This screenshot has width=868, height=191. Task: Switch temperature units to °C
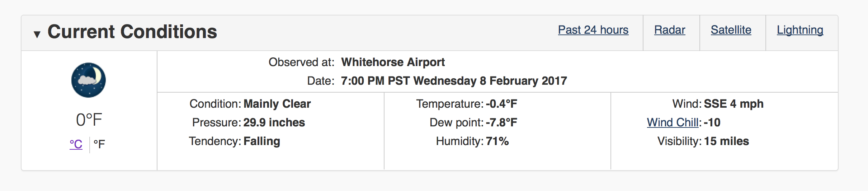pyautogui.click(x=76, y=144)
